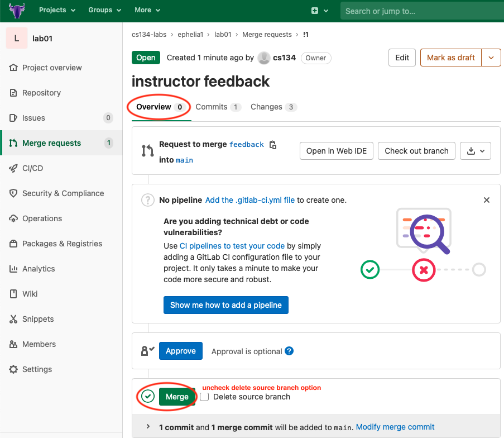Click the cs134-labs breadcrumb

(x=149, y=35)
